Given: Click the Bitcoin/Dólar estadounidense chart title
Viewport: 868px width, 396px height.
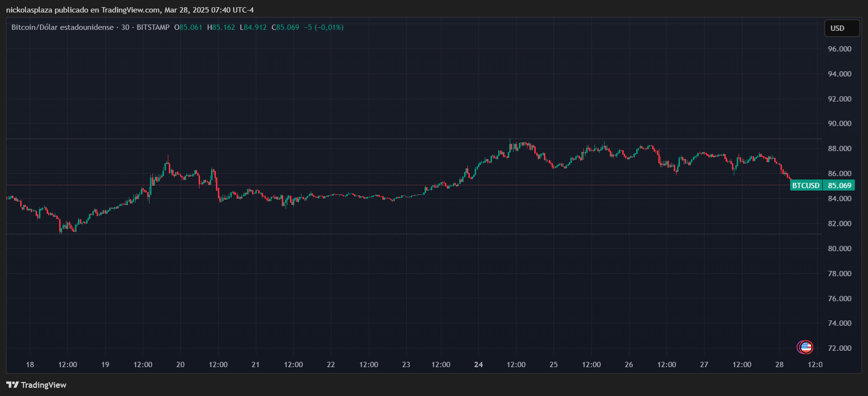Looking at the screenshot, I should tap(63, 27).
